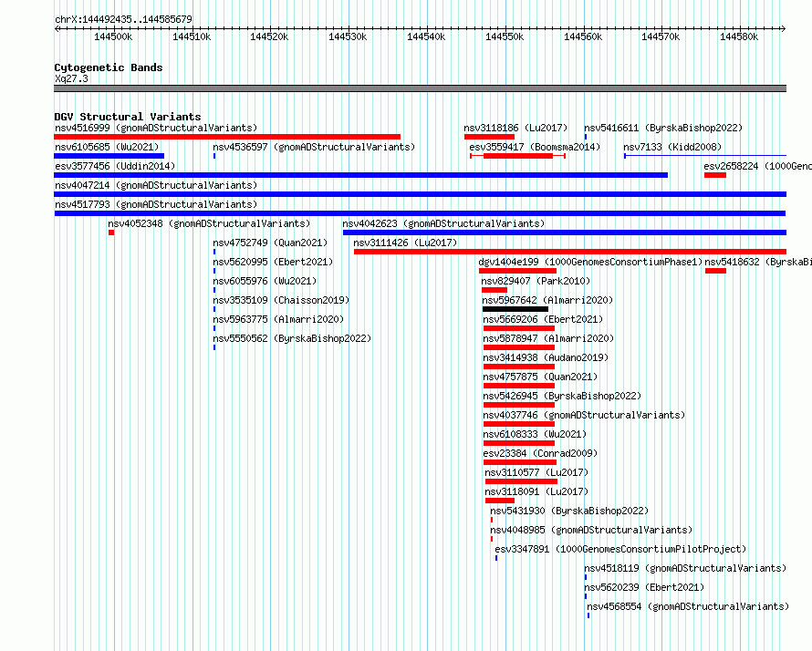Image resolution: width=812 pixels, height=651 pixels.
Task: Open the nsv4536597 gnomAD variant label
Action: tap(315, 147)
